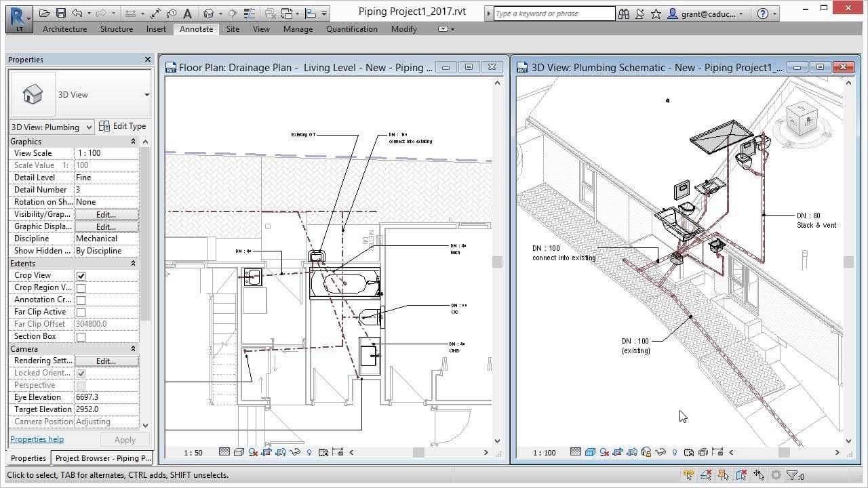The height and width of the screenshot is (488, 868).
Task: Click the horizontal scrollbar of Drainage Plan view
Action: coord(418,452)
